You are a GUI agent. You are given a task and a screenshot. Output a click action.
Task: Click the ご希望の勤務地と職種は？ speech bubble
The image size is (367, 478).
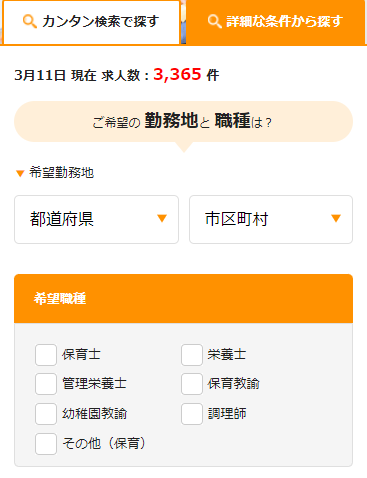pyautogui.click(x=183, y=122)
